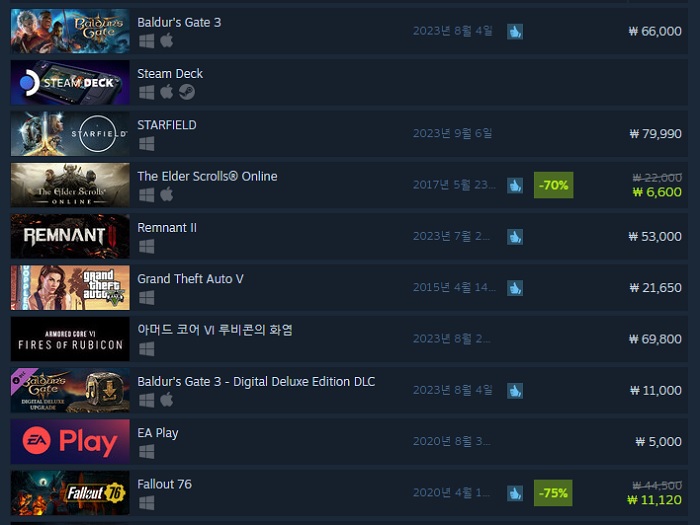The image size is (700, 525).
Task: Click the -70% discount badge for Elder Scrolls Online
Action: [x=554, y=185]
